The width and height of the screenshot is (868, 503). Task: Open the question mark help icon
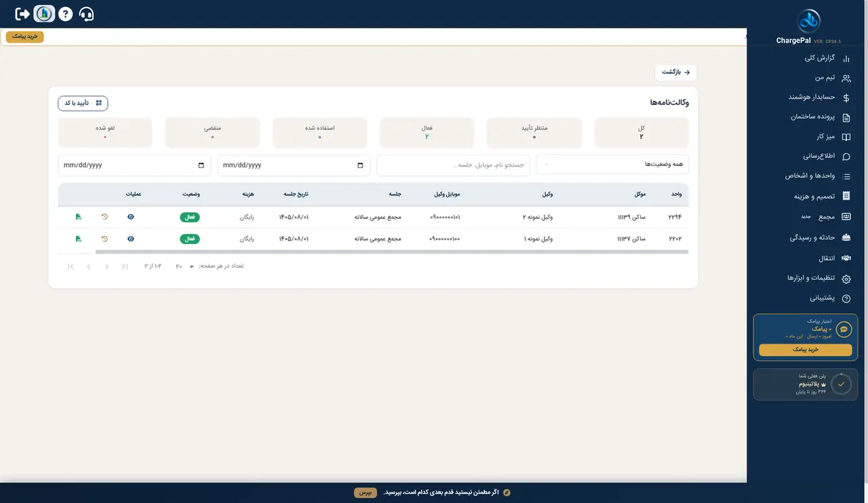tap(65, 14)
